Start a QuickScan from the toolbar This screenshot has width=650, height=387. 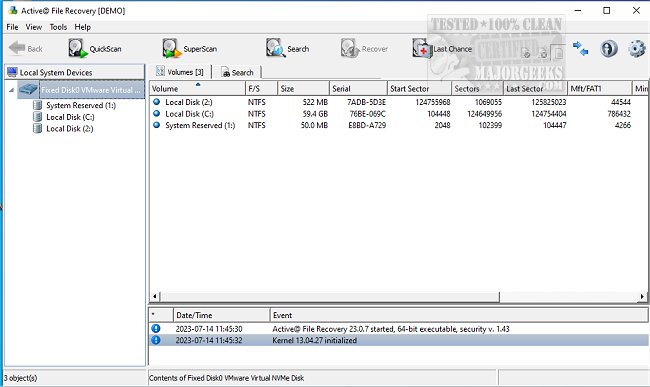(95, 48)
